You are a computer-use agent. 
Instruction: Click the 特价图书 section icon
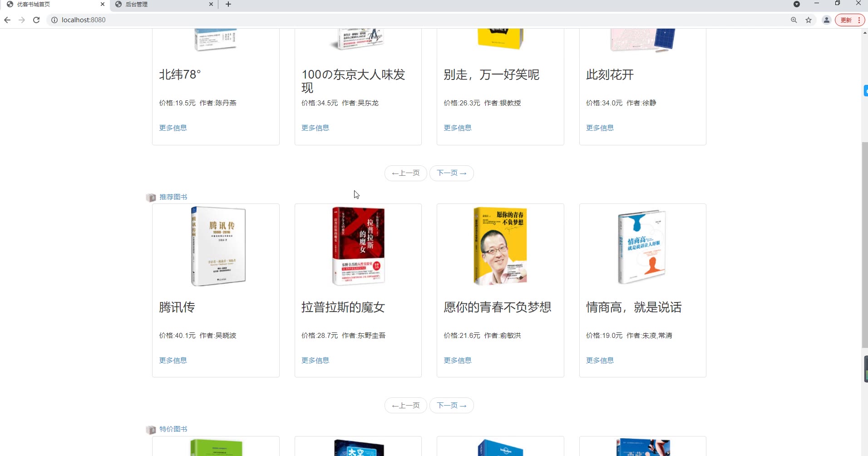151,430
